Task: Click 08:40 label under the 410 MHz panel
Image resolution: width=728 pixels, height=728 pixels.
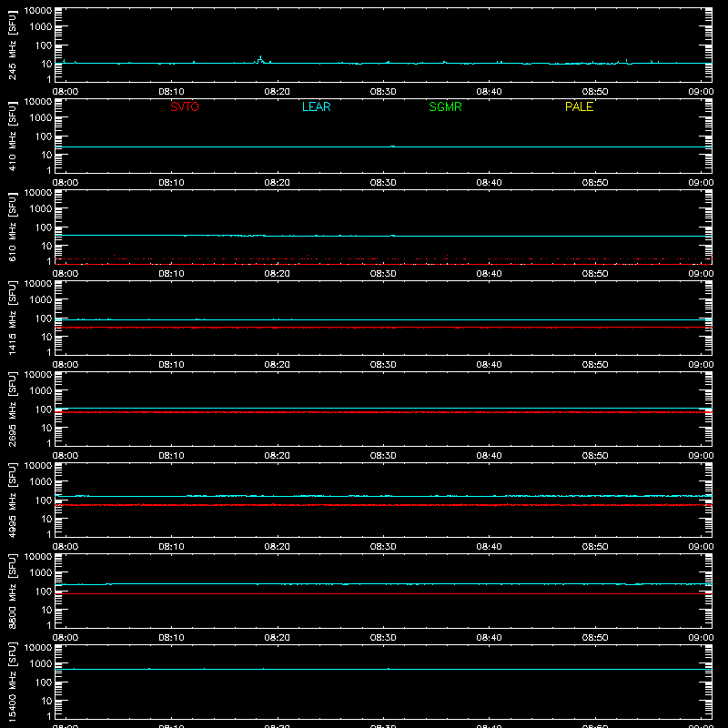Action: click(x=489, y=183)
